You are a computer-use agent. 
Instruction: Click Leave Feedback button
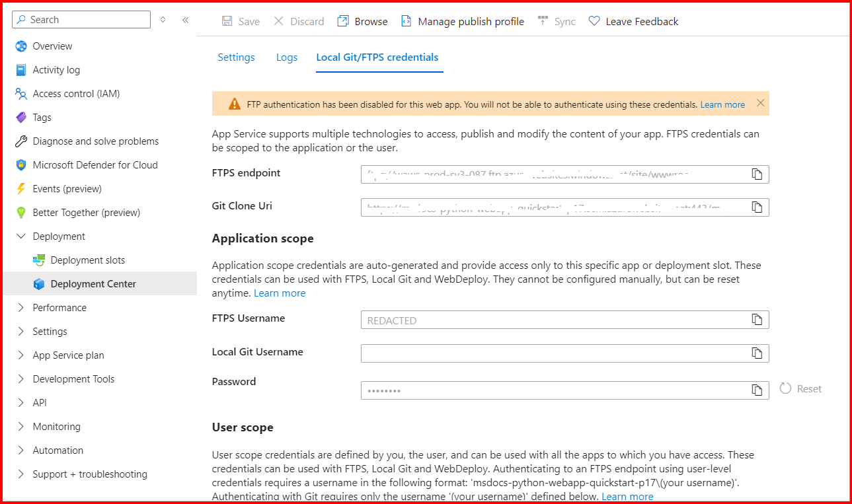633,21
